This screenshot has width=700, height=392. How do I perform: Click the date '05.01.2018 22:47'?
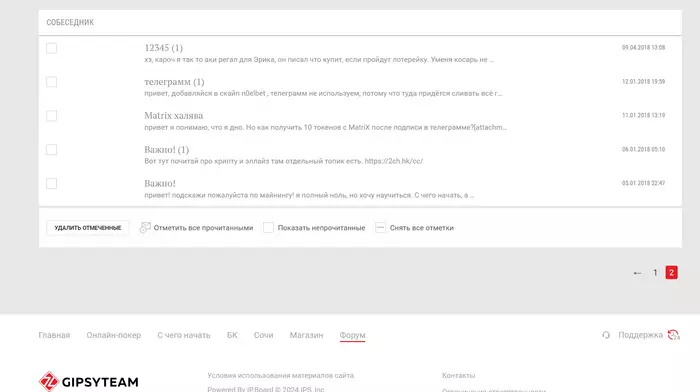[643, 183]
